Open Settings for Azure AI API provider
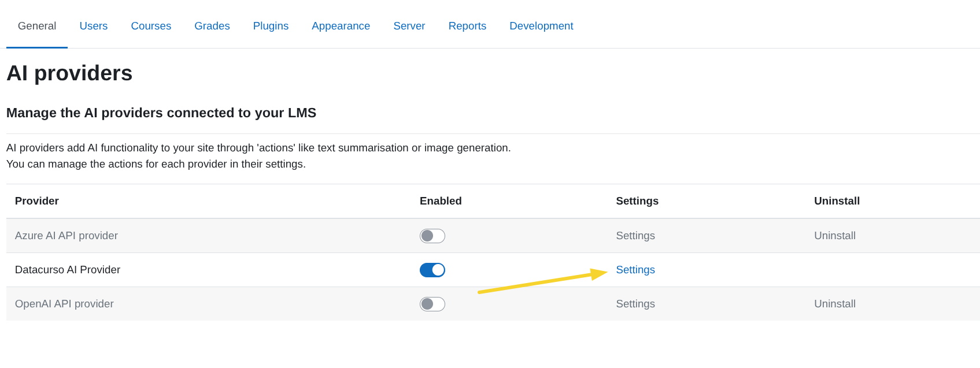 (635, 236)
